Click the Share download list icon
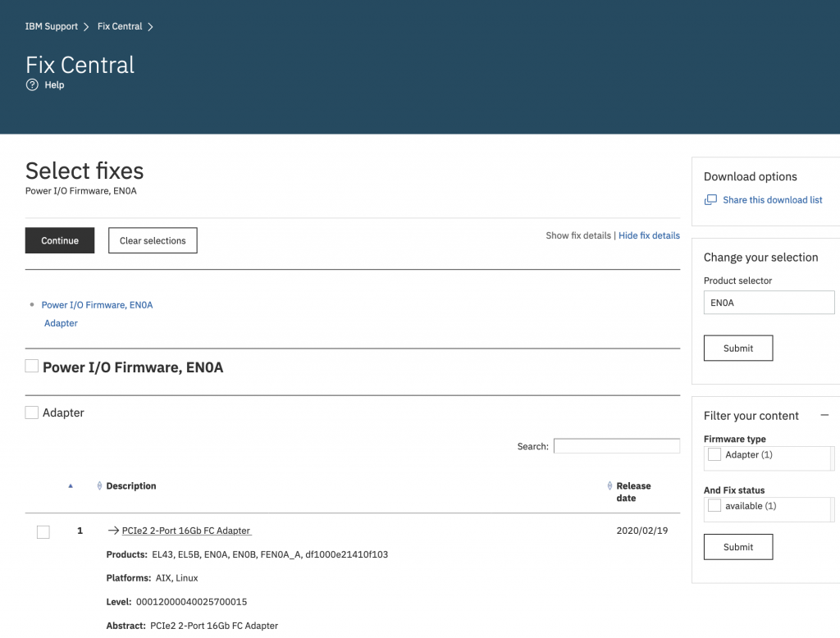This screenshot has height=638, width=840. (710, 200)
